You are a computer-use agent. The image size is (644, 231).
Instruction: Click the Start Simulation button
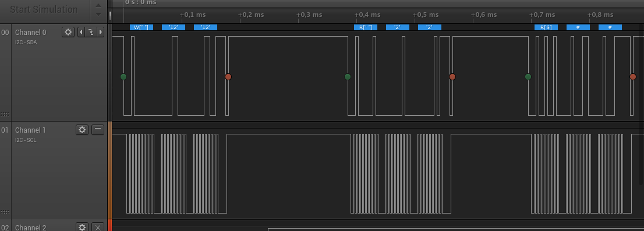pyautogui.click(x=44, y=9)
